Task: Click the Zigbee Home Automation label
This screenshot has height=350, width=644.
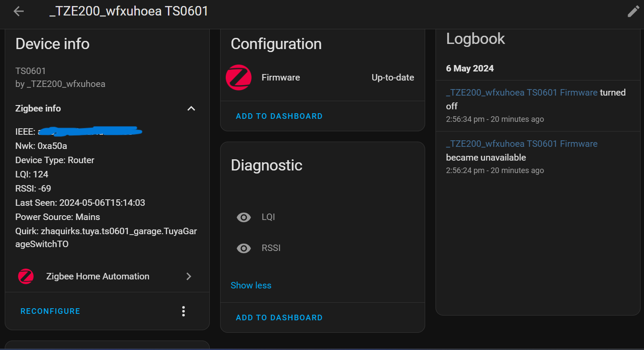Action: pos(98,276)
